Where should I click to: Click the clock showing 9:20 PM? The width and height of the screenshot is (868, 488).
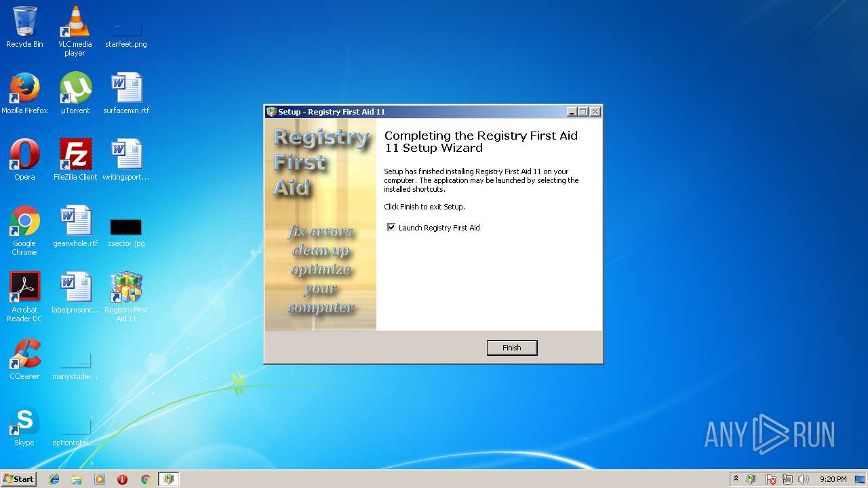[x=833, y=479]
